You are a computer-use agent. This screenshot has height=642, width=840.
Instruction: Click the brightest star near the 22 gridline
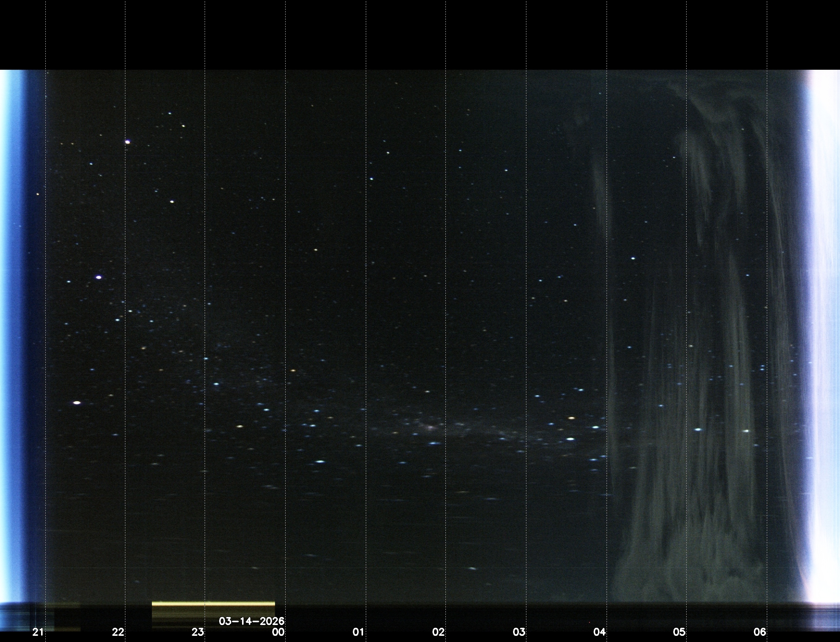click(127, 142)
